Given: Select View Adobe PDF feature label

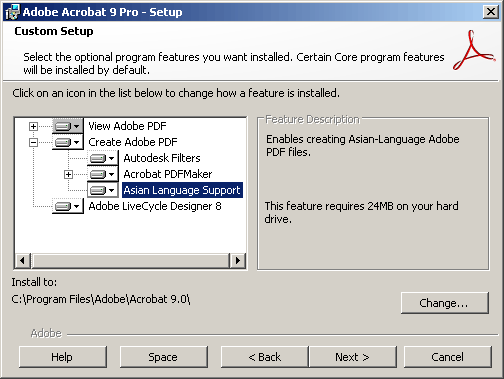Looking at the screenshot, I should [x=127, y=126].
